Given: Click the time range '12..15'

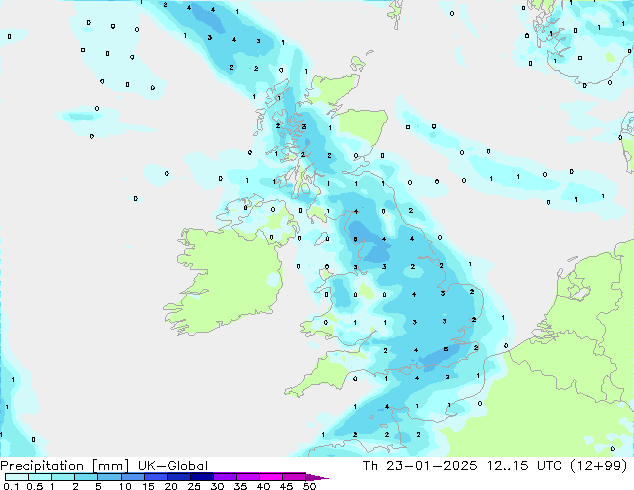Looking at the screenshot, I should 507,466.
